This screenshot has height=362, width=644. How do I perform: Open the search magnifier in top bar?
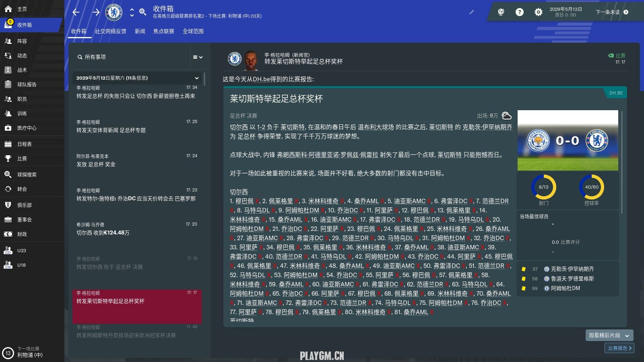point(142,12)
